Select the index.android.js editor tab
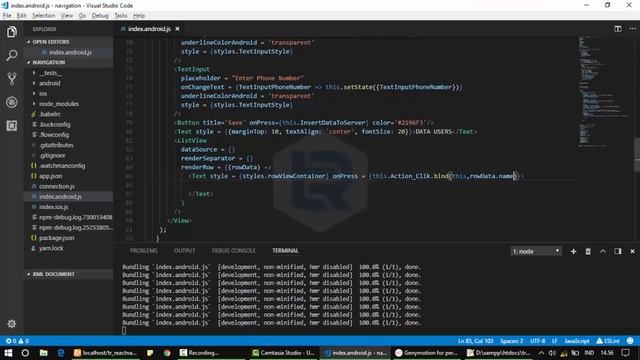Viewport: 640px width, 360px height. click(x=149, y=29)
